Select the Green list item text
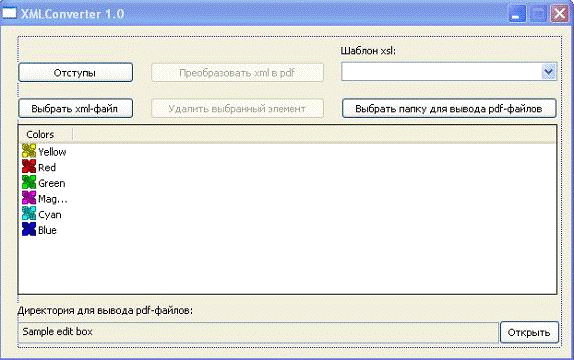The height and width of the screenshot is (360, 574). tap(52, 183)
